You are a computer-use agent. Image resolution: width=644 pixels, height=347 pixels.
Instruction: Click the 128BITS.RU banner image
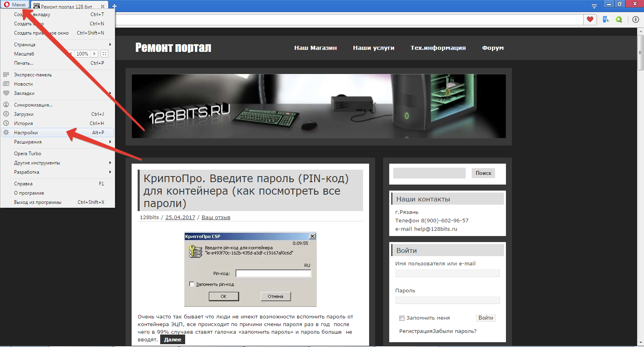pos(319,106)
